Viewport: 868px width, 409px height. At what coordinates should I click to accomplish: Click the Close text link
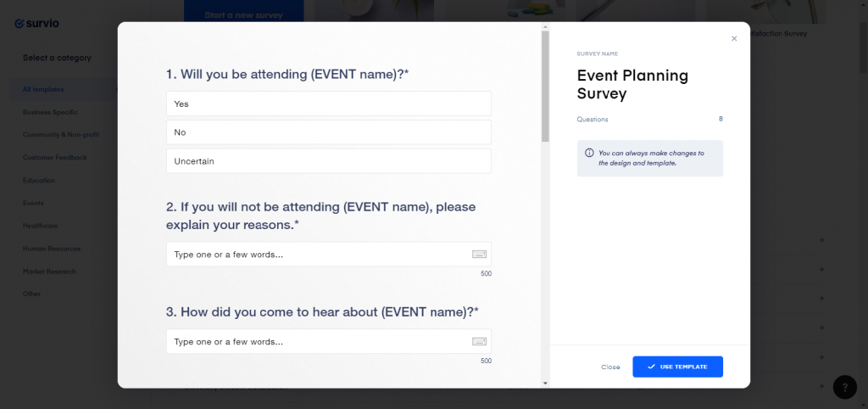(x=610, y=367)
